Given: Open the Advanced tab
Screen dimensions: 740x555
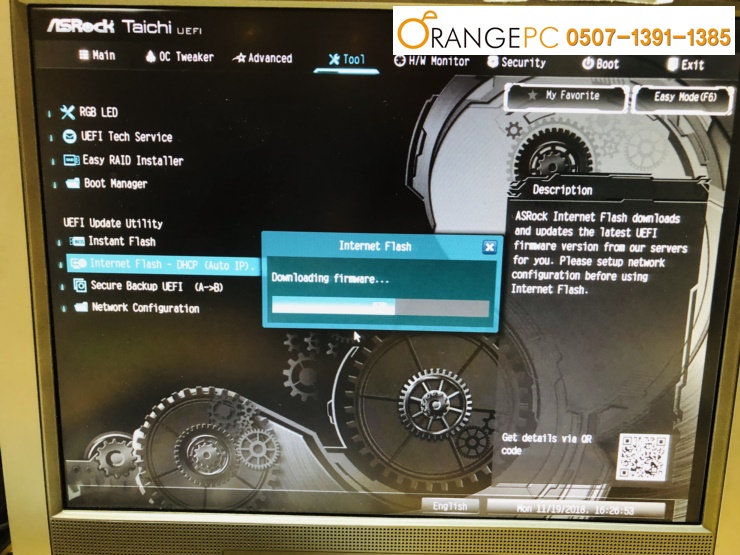Looking at the screenshot, I should pyautogui.click(x=263, y=58).
